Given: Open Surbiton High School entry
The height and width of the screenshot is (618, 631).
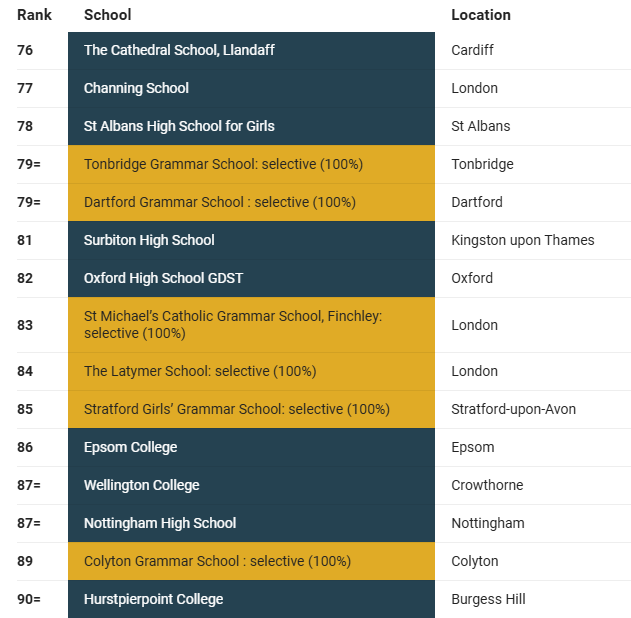Looking at the screenshot, I should click(149, 240).
